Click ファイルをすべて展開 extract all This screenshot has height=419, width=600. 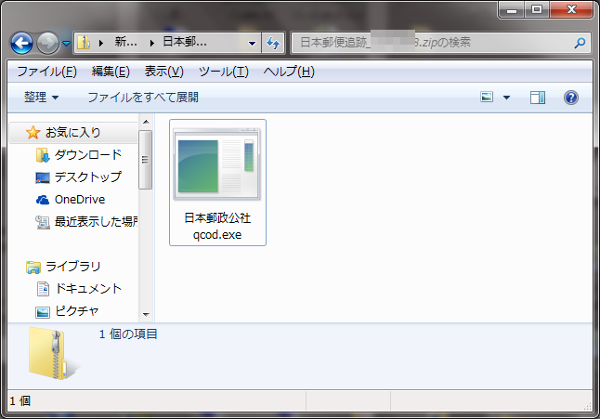pyautogui.click(x=143, y=97)
